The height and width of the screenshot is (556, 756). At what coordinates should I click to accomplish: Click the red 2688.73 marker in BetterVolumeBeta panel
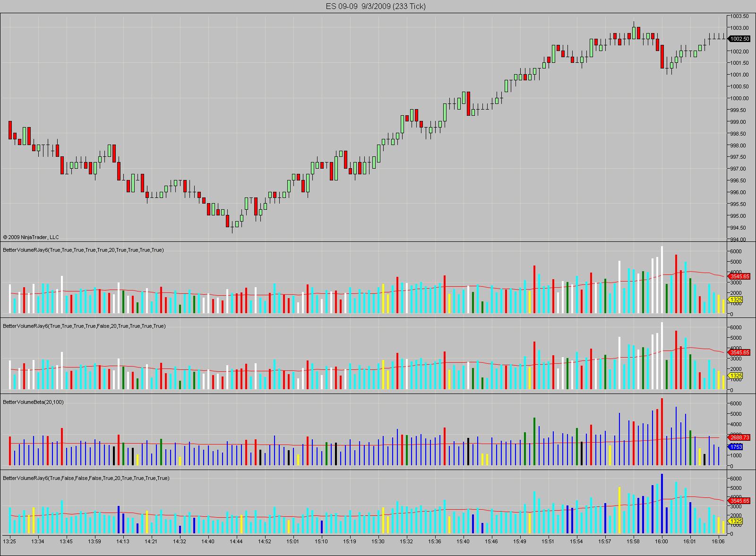740,437
